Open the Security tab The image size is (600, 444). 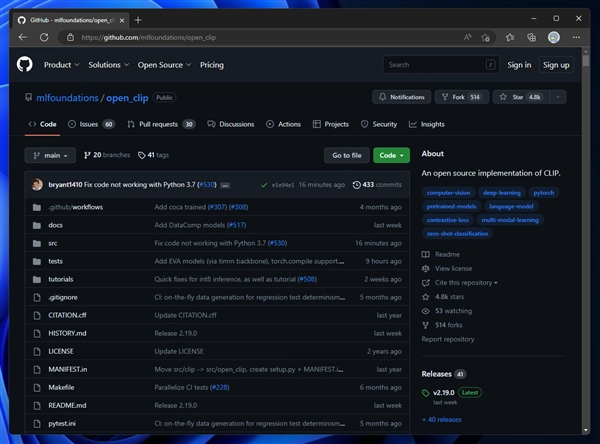tap(379, 124)
